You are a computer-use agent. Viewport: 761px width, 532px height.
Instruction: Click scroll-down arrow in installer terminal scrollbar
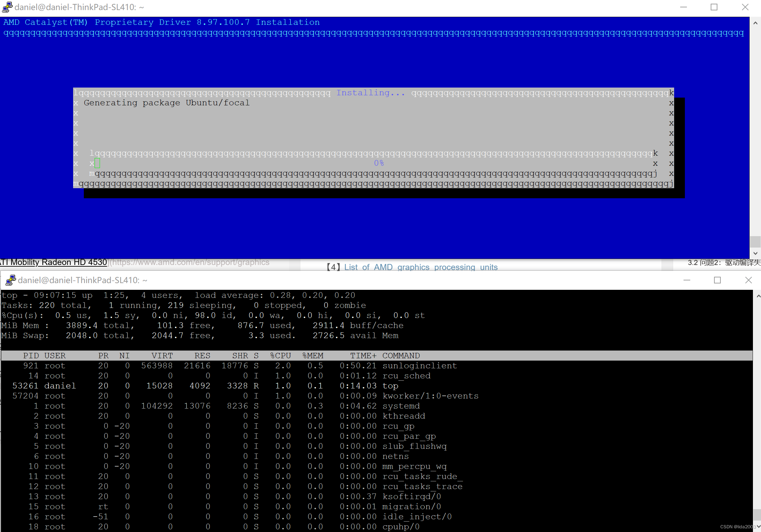[x=755, y=253]
